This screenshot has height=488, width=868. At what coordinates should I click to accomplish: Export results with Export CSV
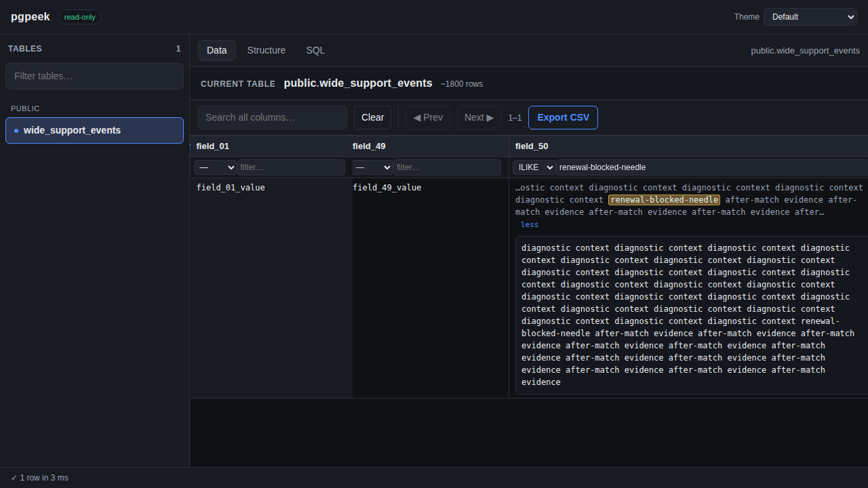pyautogui.click(x=563, y=117)
